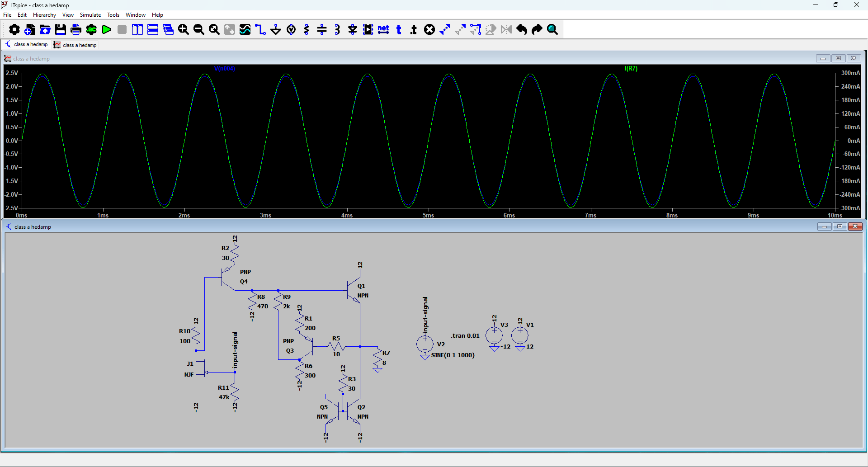Open the Edit menu
868x467 pixels.
pyautogui.click(x=22, y=15)
